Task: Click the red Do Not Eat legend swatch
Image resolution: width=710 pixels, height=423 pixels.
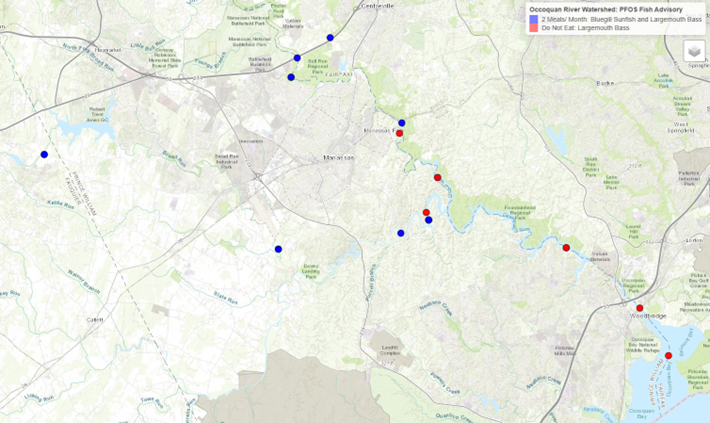Action: tap(534, 28)
